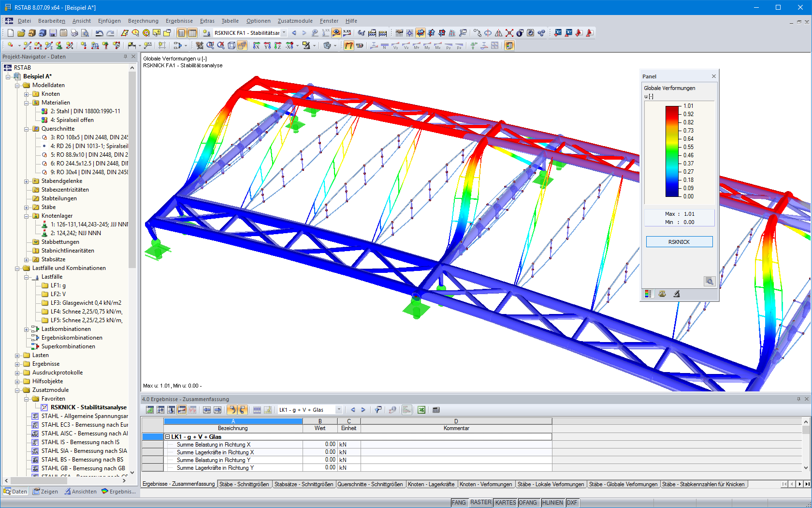Show wireframe model view icon
Image resolution: width=812 pixels, height=508 pixels.
[x=232, y=45]
